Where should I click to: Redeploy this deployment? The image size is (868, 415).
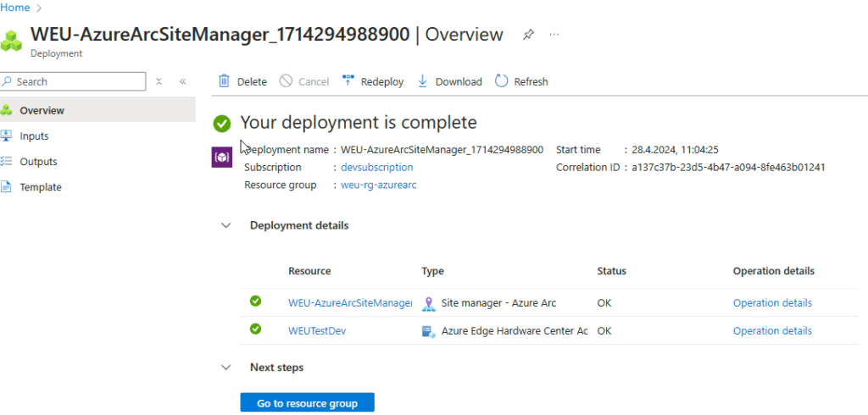pyautogui.click(x=373, y=81)
